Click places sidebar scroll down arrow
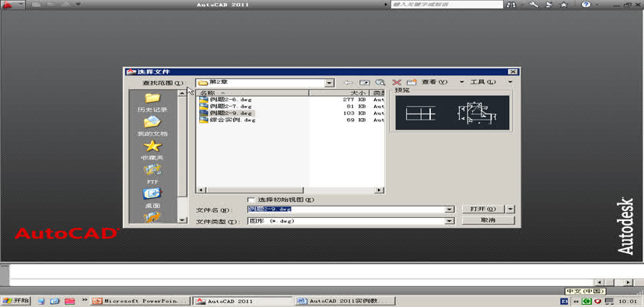Screen dimensions: 644x307 (x=182, y=220)
